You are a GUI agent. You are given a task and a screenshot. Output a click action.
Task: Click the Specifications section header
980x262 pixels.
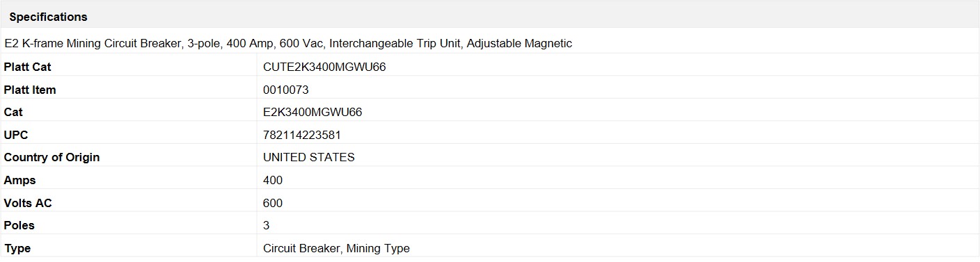[49, 17]
